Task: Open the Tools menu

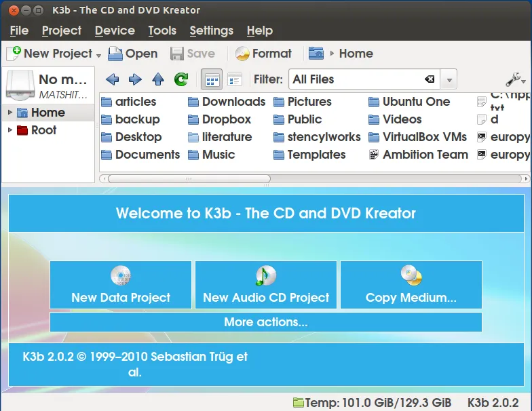Action: pyautogui.click(x=162, y=31)
